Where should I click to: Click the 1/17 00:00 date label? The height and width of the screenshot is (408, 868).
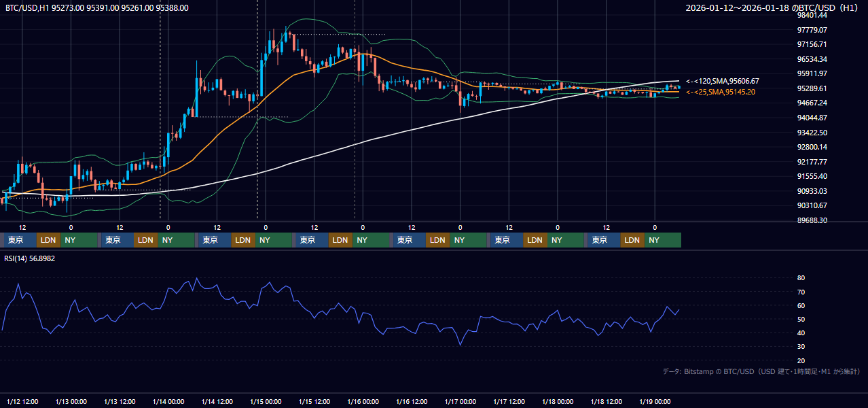[x=460, y=401]
